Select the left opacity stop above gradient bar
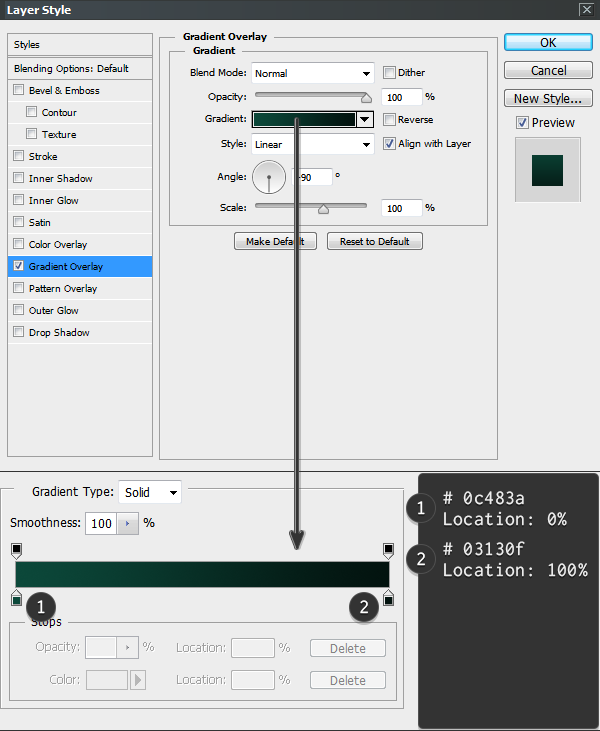Viewport: 600px width, 731px height. [16, 550]
